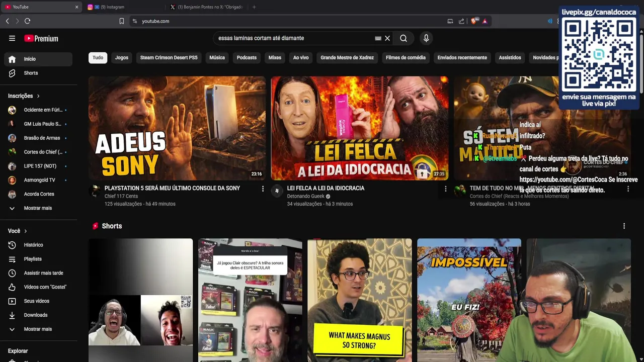Screen dimensions: 644x362
Task: Click the Shorts icon in sidebar
Action: (12, 73)
